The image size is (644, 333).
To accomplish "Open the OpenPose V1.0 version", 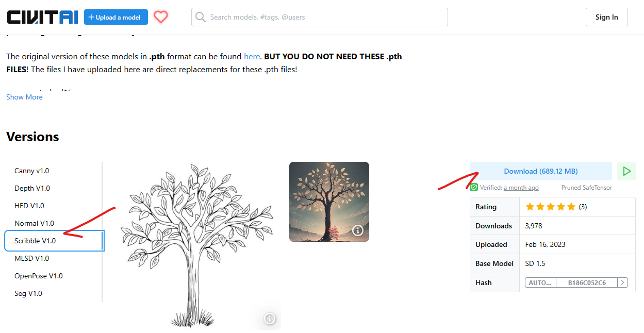I will coord(39,276).
